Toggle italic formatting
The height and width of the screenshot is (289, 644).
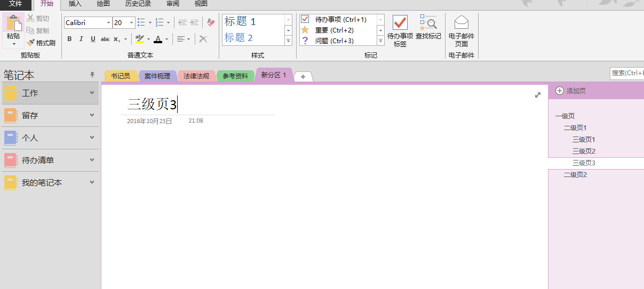click(x=81, y=39)
